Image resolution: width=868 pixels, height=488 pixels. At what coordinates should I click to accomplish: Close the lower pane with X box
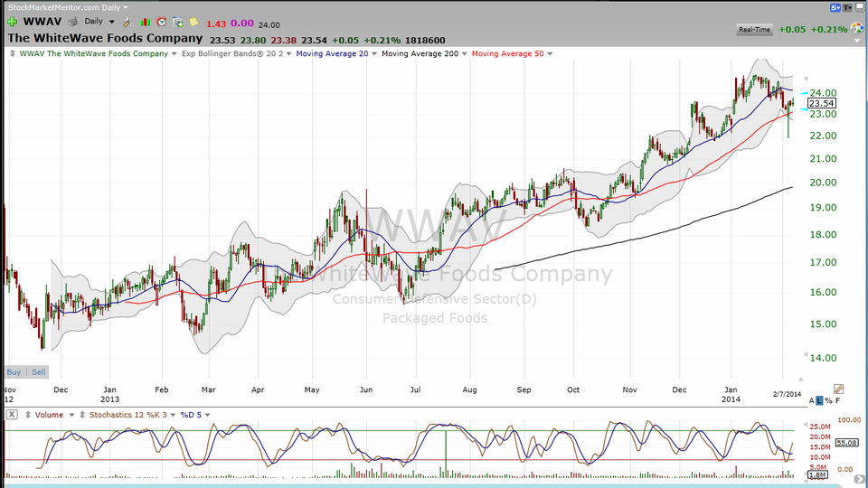click(x=12, y=415)
